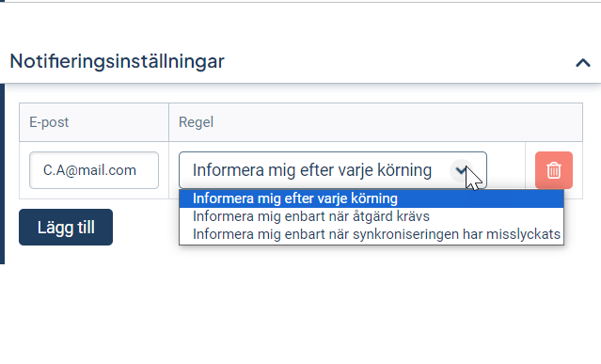Screen dimensions: 601x364
Task: Click the selected rule text inside the select box
Action: click(x=312, y=170)
